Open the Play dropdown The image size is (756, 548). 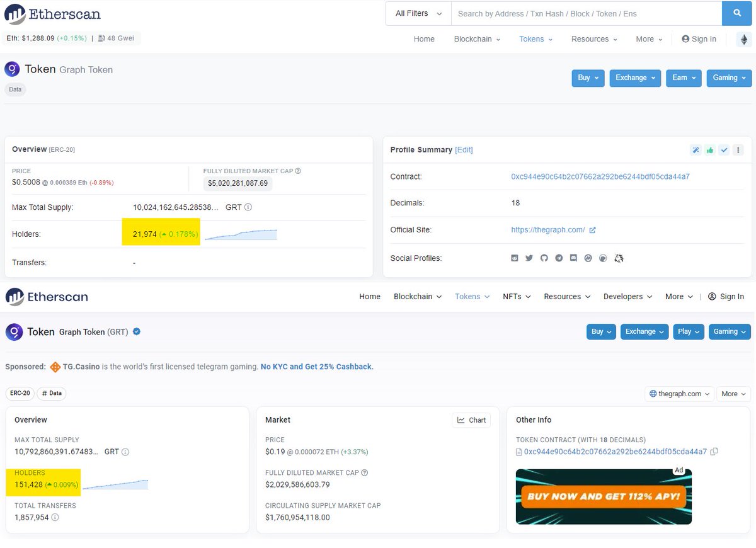pos(689,331)
